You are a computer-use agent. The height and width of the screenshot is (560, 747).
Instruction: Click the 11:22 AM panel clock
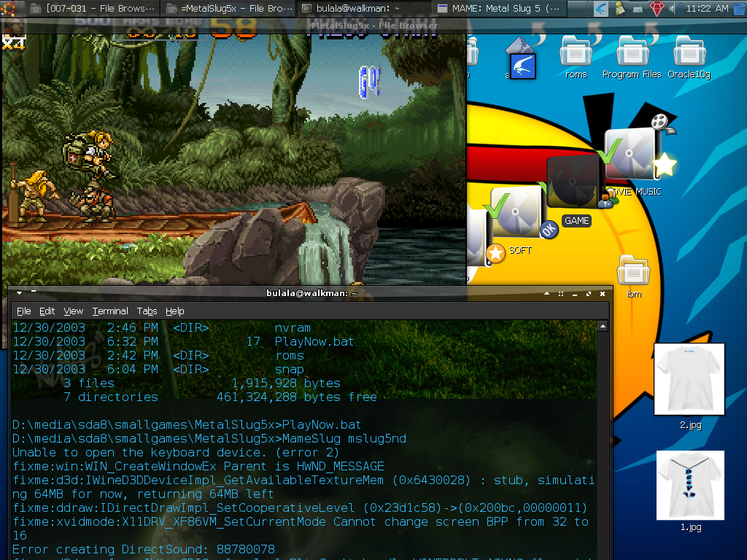click(707, 8)
